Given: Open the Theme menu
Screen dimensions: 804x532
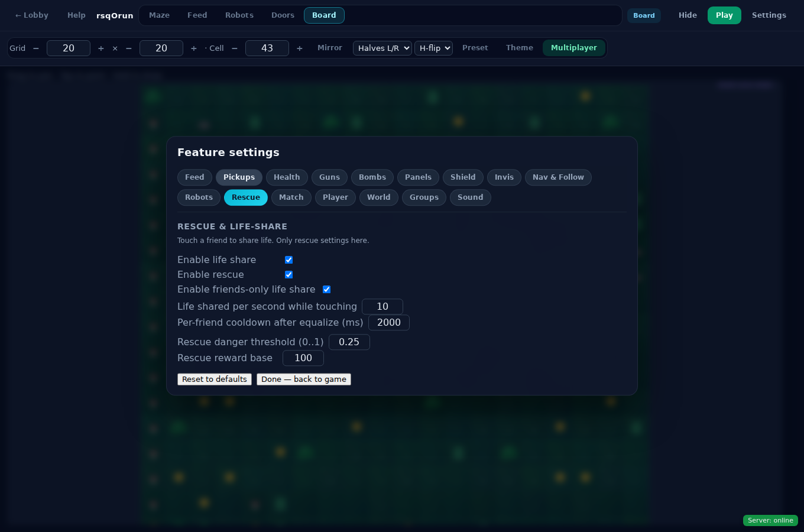Looking at the screenshot, I should (x=520, y=48).
